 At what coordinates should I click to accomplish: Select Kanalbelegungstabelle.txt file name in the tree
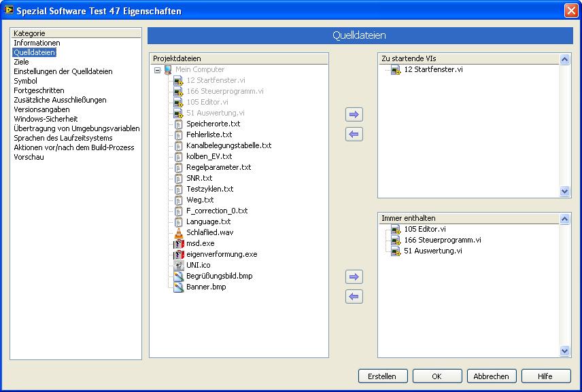click(229, 146)
